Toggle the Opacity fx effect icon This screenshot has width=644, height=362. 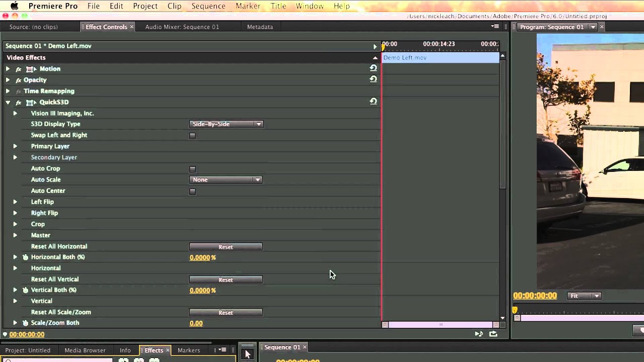tap(19, 80)
